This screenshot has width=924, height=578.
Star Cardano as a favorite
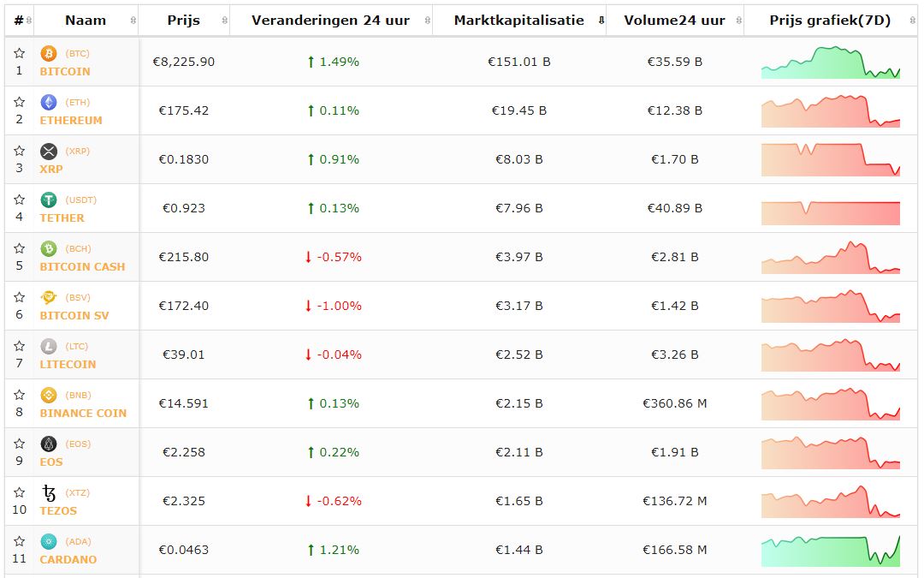pos(19,541)
